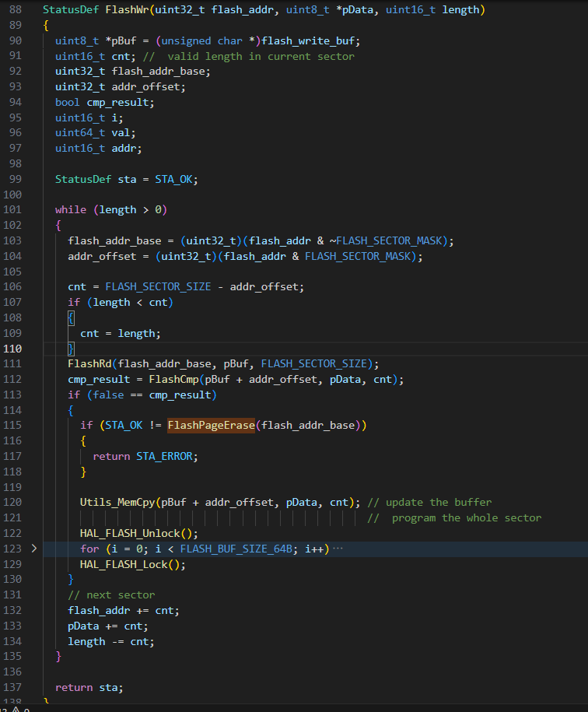The height and width of the screenshot is (712, 588).
Task: Click line number 123 in the gutter
Action: (x=12, y=549)
